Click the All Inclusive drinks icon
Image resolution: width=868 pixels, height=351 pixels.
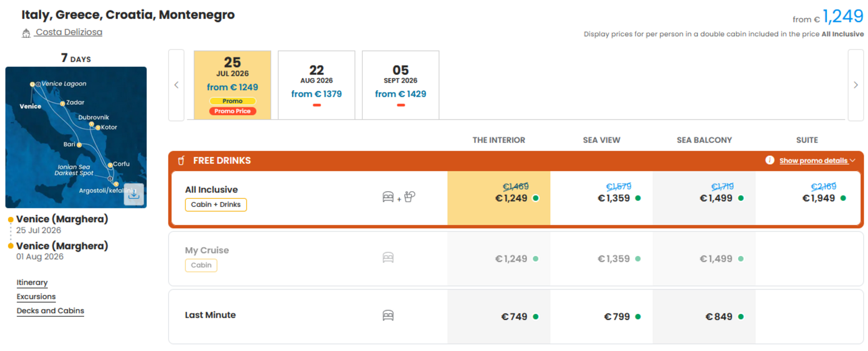(x=410, y=197)
